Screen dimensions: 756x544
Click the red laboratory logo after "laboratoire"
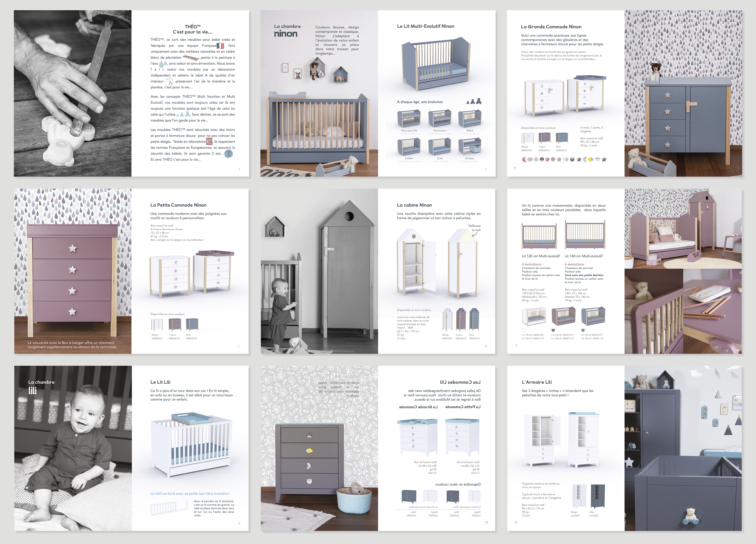point(209,141)
